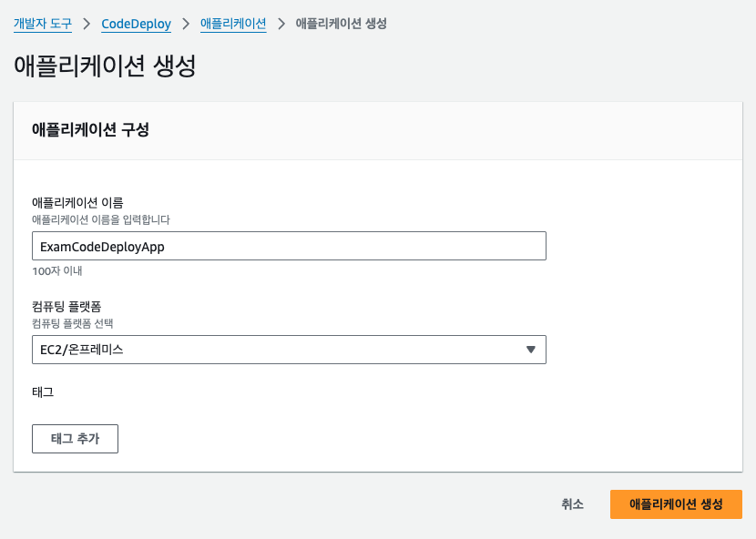Open the 애플리케이션 breadcrumb link
This screenshot has height=539, width=756.
pos(233,24)
